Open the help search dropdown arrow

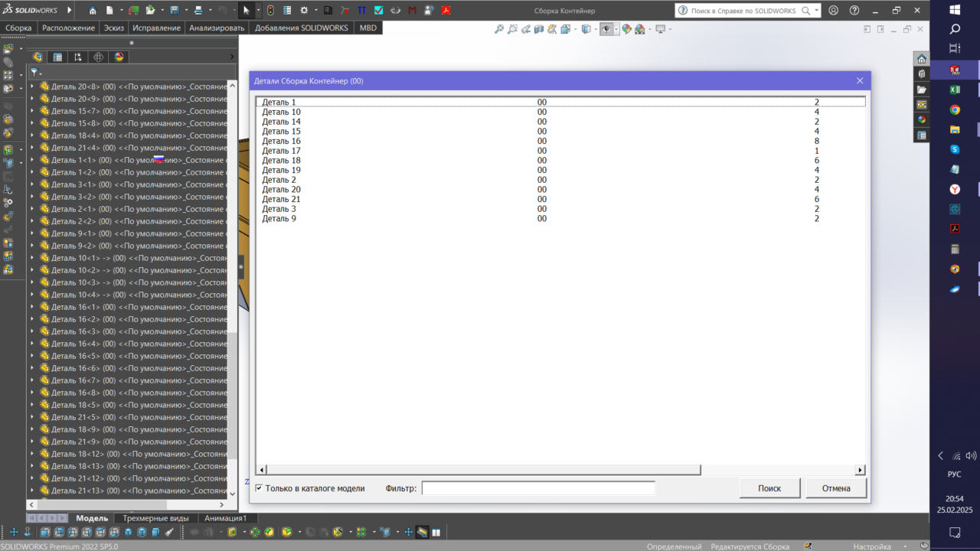pyautogui.click(x=817, y=11)
